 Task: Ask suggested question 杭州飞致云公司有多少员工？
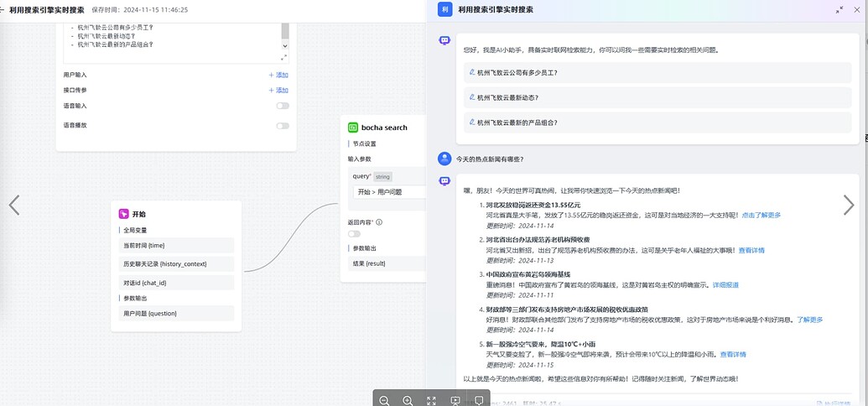click(x=657, y=72)
